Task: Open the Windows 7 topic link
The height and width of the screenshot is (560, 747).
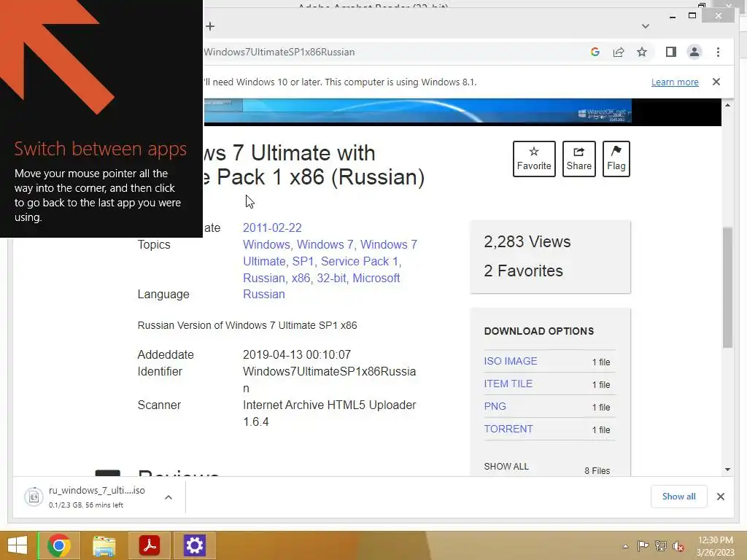Action: click(326, 244)
